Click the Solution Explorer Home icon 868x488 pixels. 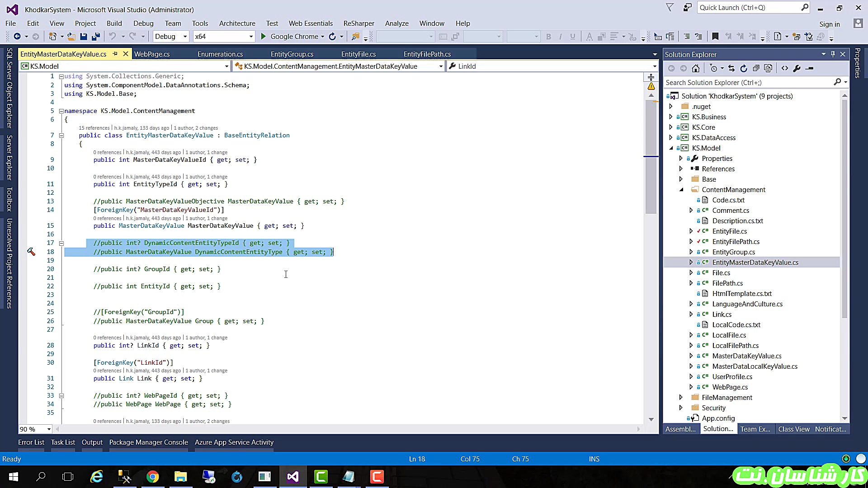pyautogui.click(x=696, y=68)
